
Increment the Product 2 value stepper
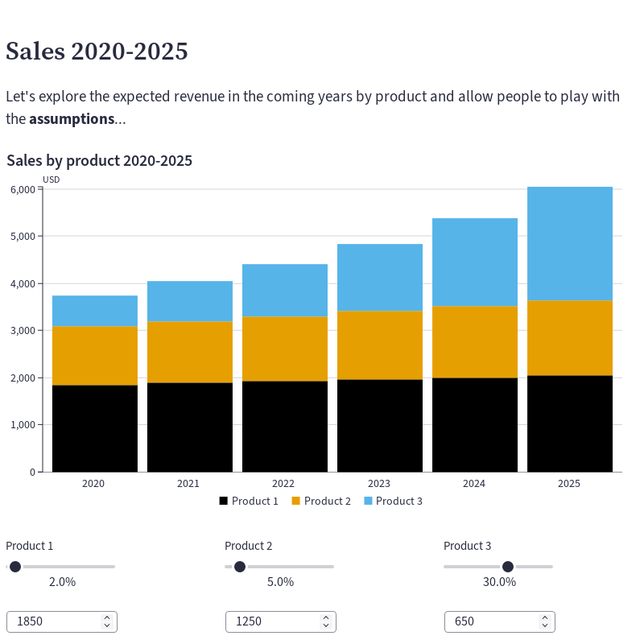coord(325,617)
